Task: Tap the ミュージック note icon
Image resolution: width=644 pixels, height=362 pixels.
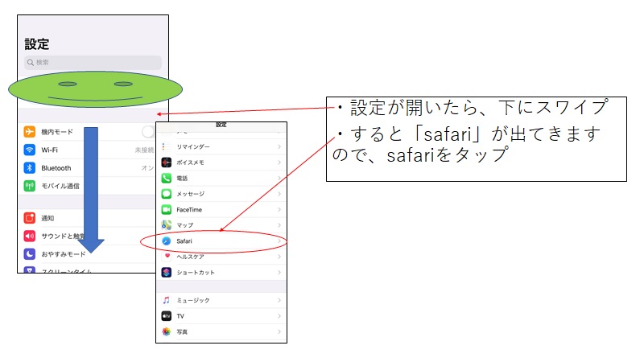Action: 167,300
